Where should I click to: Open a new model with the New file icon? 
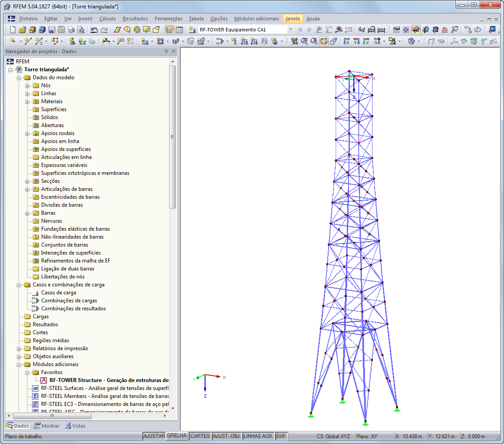tap(12, 30)
